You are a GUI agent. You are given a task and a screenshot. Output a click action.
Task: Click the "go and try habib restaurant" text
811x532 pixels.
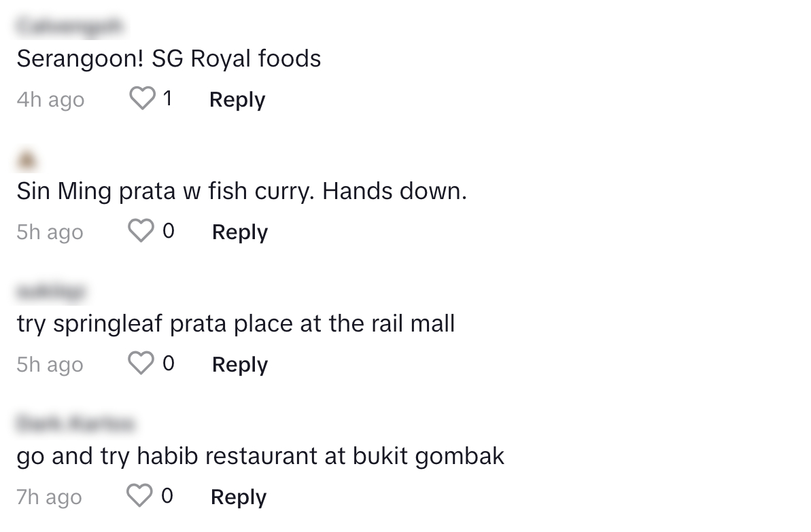point(260,456)
